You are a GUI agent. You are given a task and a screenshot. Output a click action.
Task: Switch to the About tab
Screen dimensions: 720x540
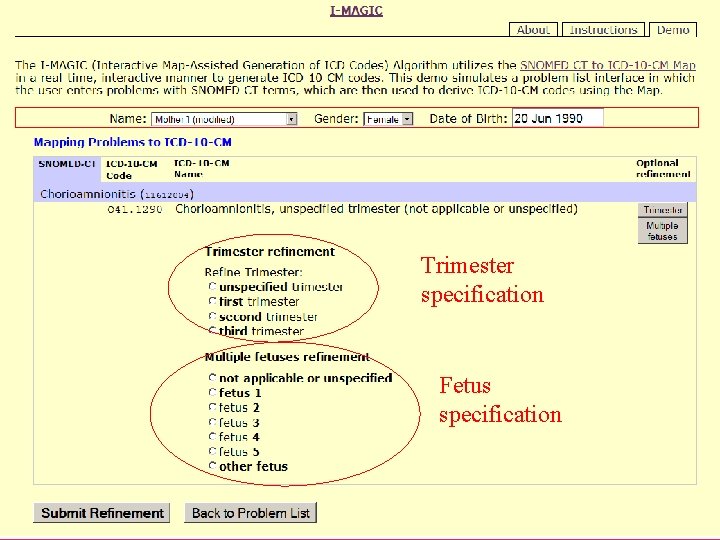[x=533, y=30]
